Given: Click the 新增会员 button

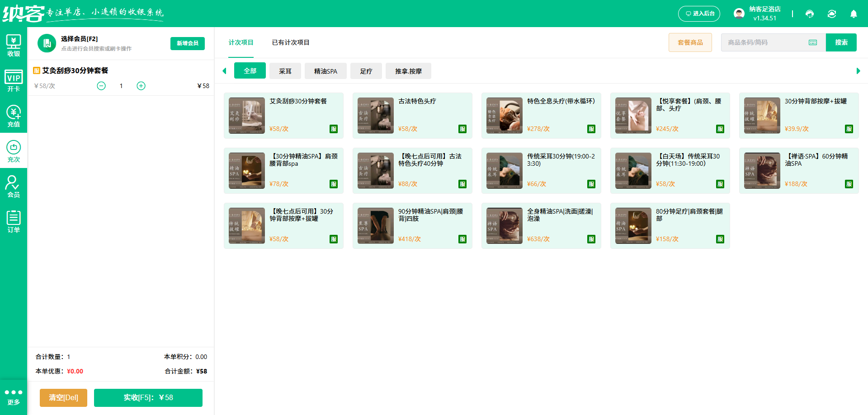Looking at the screenshot, I should coord(187,43).
